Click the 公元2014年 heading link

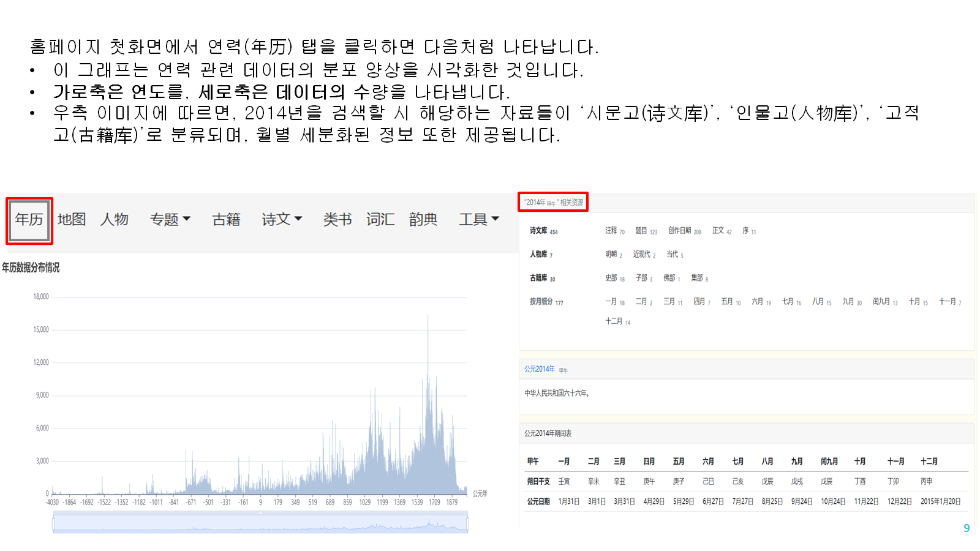[539, 369]
